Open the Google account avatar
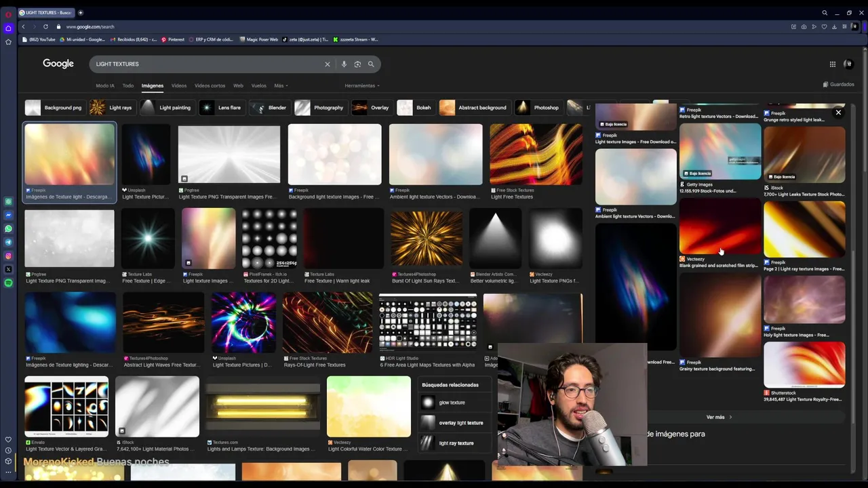The width and height of the screenshot is (868, 488). (x=848, y=64)
